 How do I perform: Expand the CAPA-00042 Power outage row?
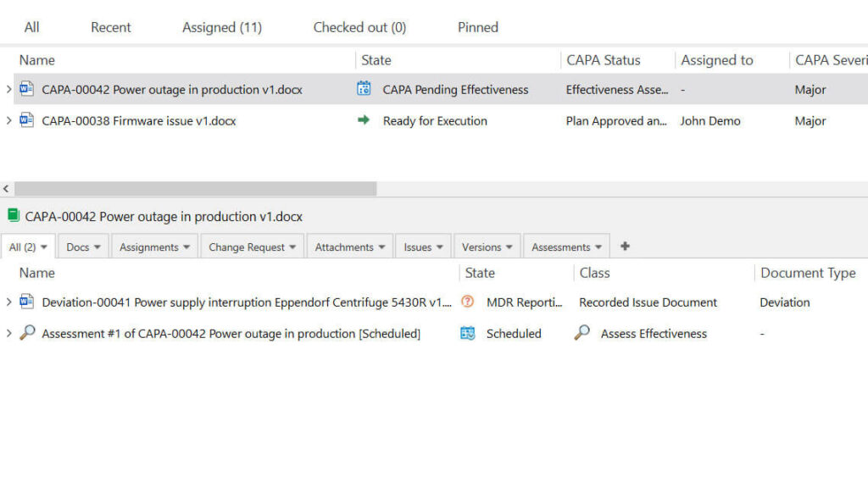coord(8,89)
